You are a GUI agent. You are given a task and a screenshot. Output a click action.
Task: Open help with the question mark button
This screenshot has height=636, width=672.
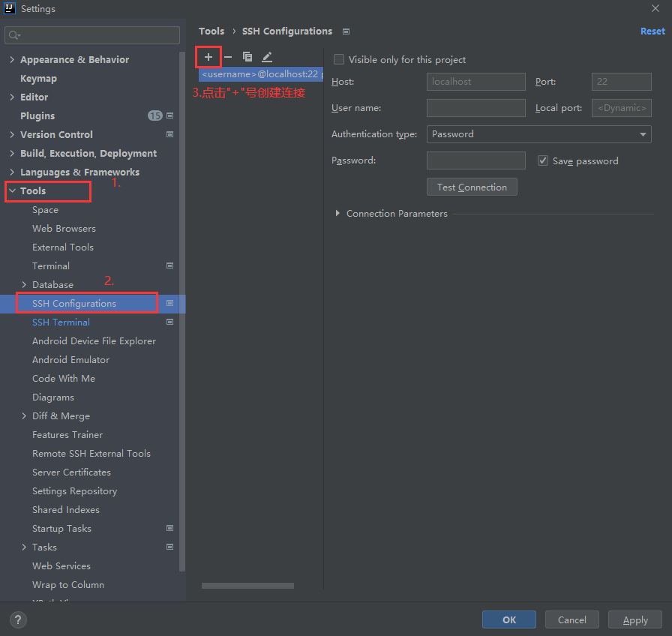coord(18,619)
